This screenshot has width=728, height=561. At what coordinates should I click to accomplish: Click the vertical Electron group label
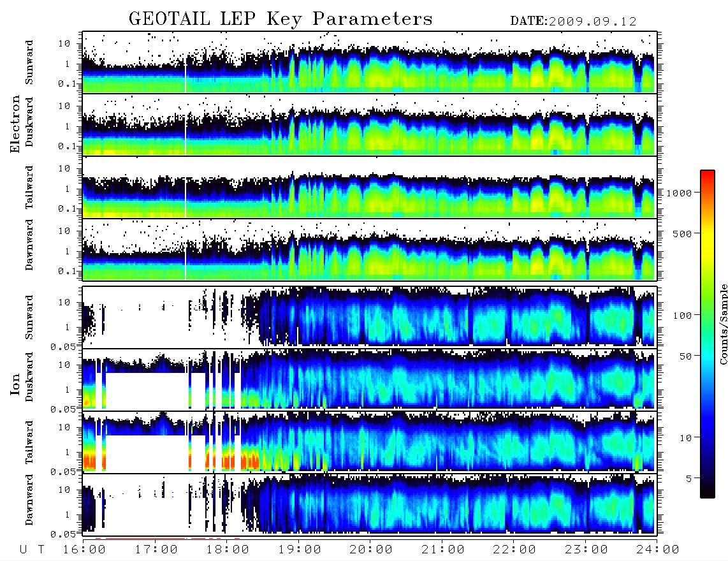(15, 124)
